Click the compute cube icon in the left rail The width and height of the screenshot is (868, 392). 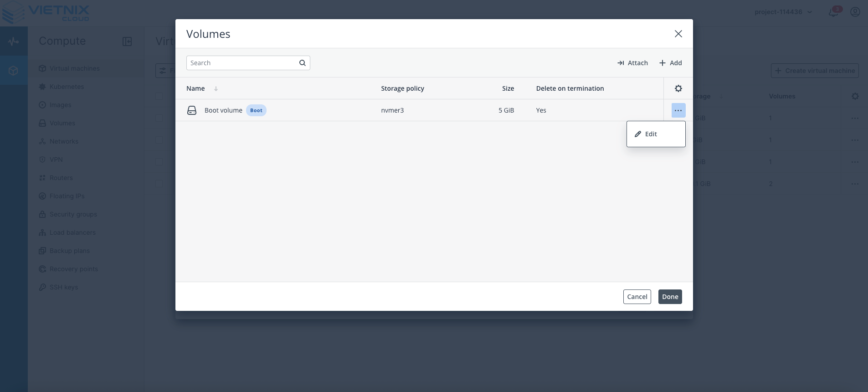14,70
